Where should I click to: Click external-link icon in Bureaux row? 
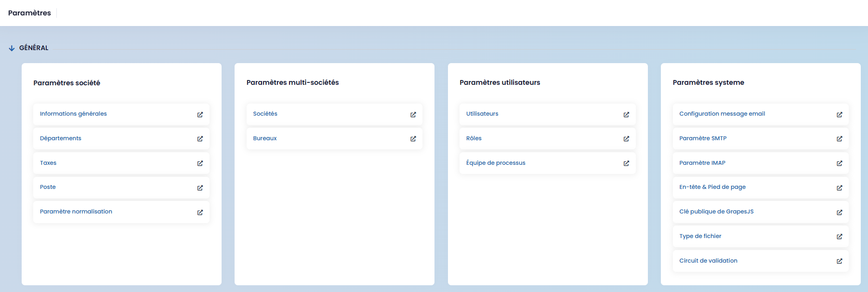point(413,139)
